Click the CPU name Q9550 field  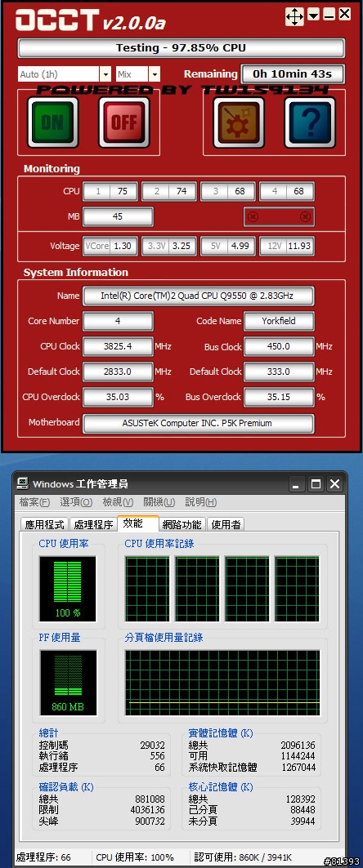pyautogui.click(x=199, y=296)
